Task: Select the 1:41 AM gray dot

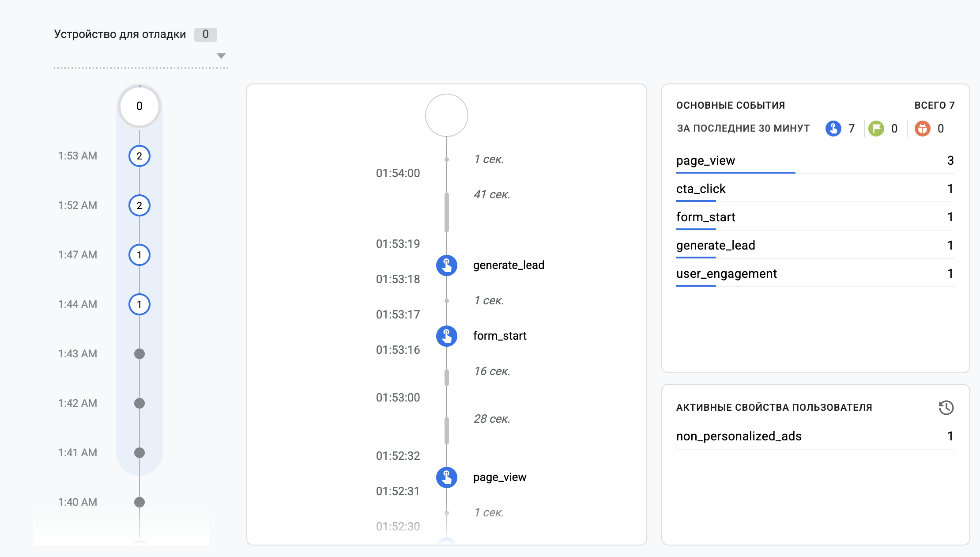Action: (x=139, y=453)
